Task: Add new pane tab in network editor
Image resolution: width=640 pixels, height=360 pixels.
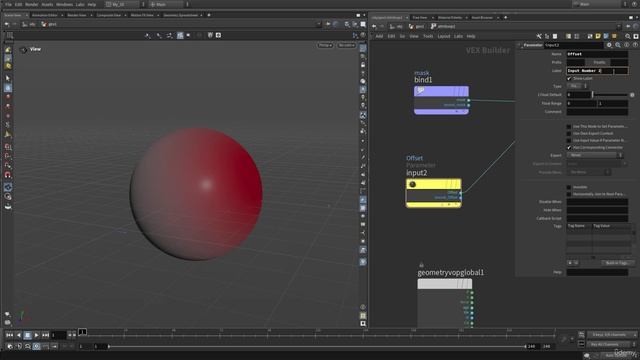Action: pyautogui.click(x=505, y=18)
